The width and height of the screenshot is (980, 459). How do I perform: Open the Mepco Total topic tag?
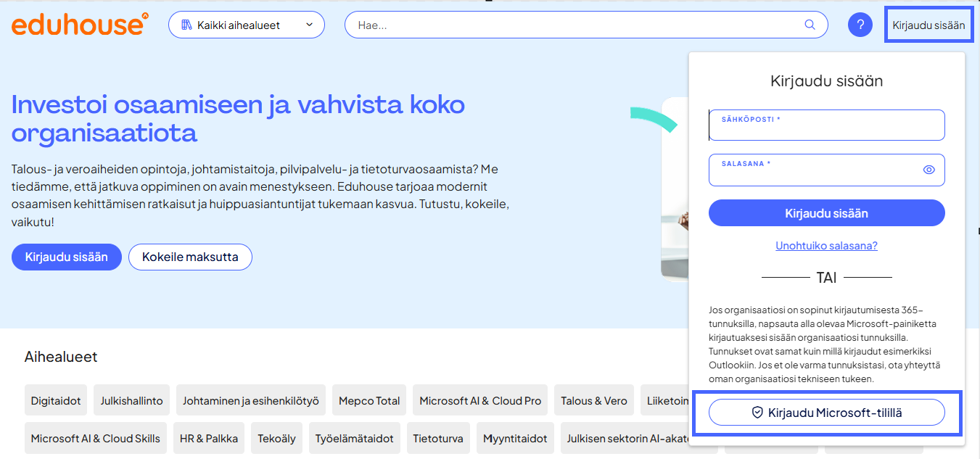point(369,400)
